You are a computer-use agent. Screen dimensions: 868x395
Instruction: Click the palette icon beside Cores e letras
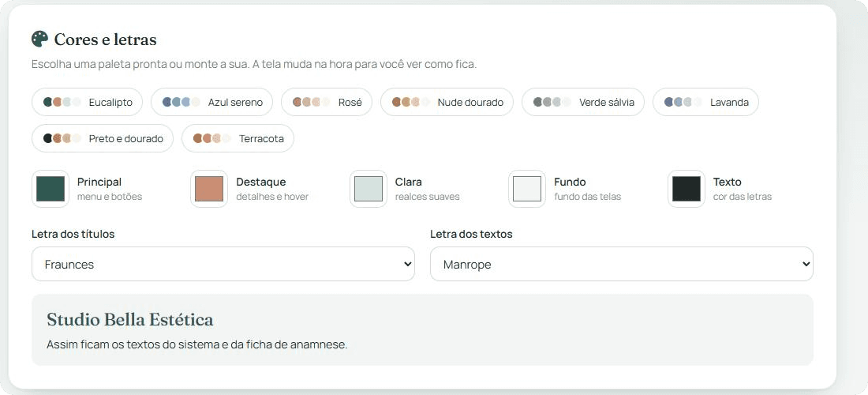(x=40, y=39)
